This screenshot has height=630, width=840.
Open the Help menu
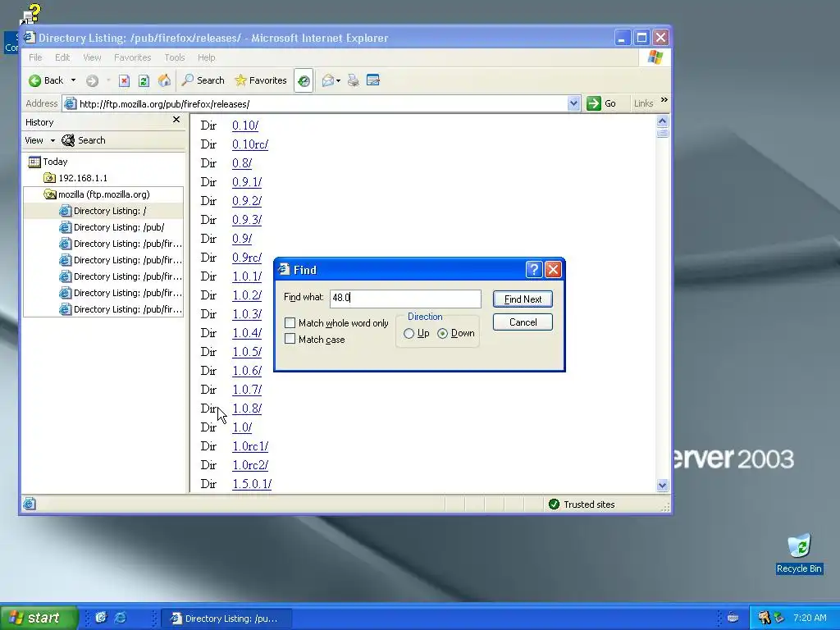click(206, 57)
